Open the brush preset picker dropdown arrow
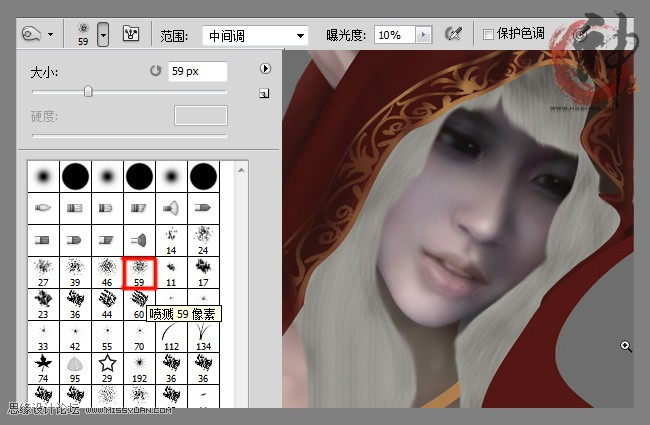Image resolution: width=650 pixels, height=425 pixels. coord(103,34)
